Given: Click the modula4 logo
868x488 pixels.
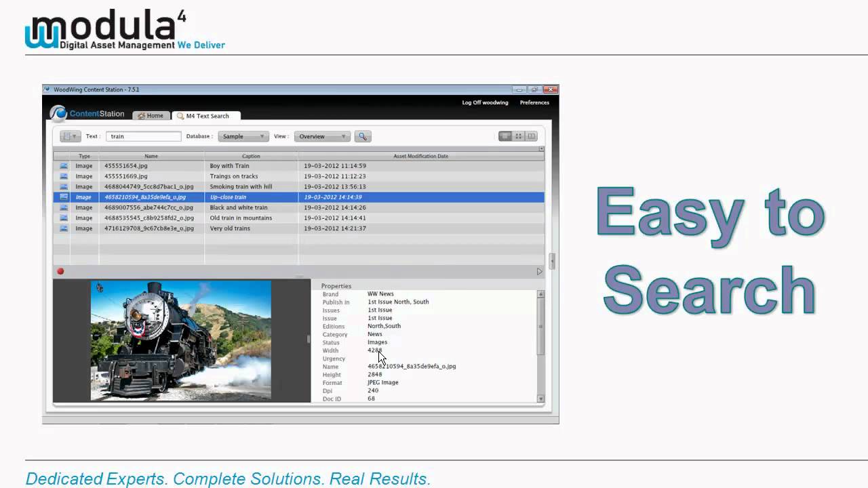Looking at the screenshot, I should coord(125,30).
